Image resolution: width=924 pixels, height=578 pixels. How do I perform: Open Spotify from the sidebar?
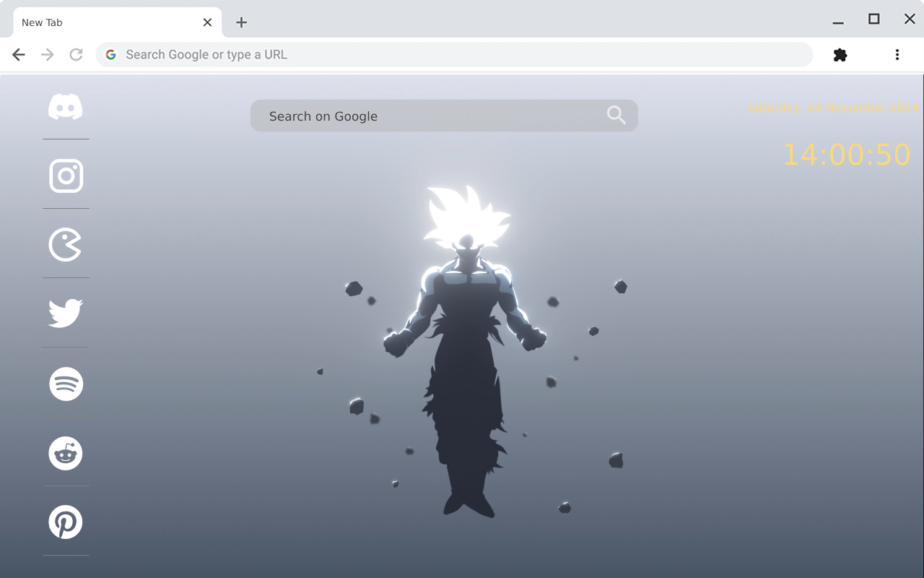click(x=66, y=384)
